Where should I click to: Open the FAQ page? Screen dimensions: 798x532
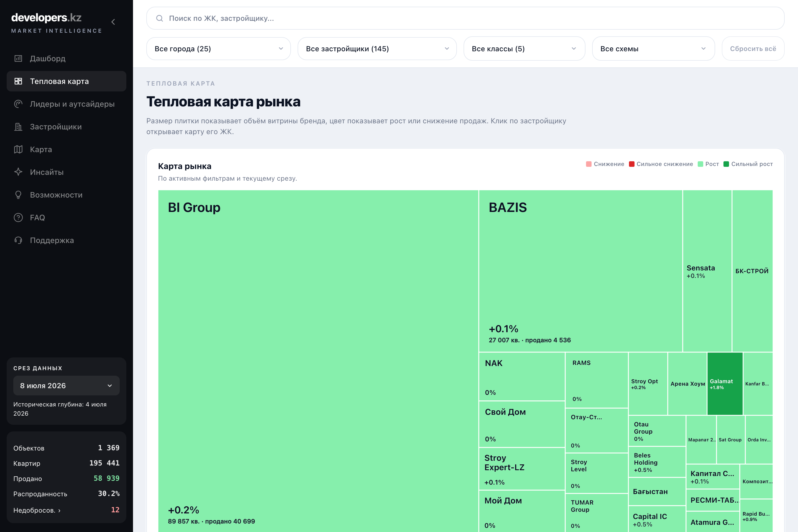(x=66, y=218)
